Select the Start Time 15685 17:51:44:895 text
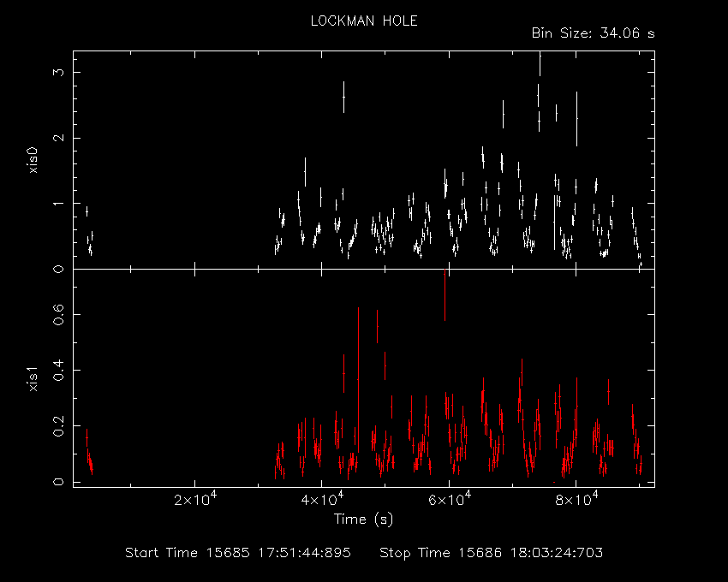The image size is (728, 582). tap(238, 553)
